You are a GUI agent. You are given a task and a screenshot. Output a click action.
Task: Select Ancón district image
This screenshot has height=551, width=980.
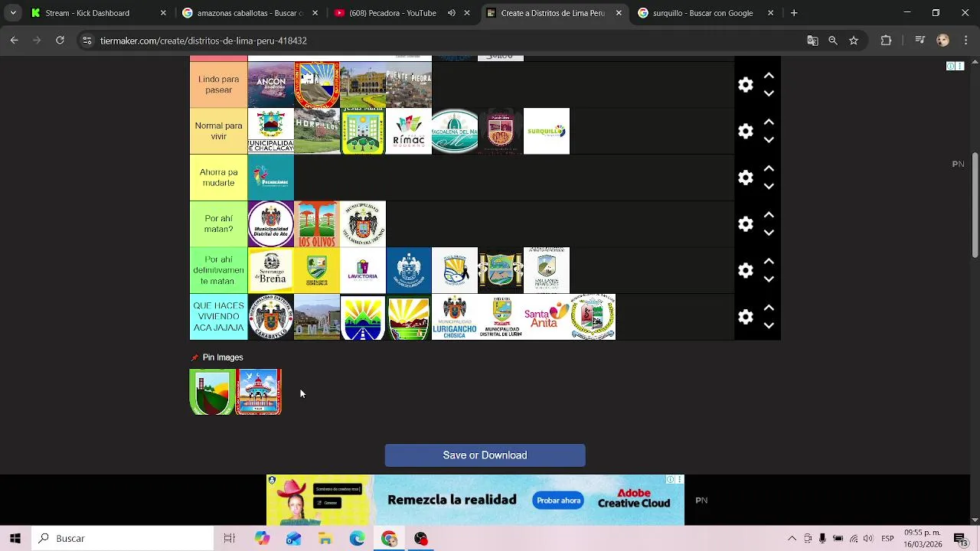point(271,85)
